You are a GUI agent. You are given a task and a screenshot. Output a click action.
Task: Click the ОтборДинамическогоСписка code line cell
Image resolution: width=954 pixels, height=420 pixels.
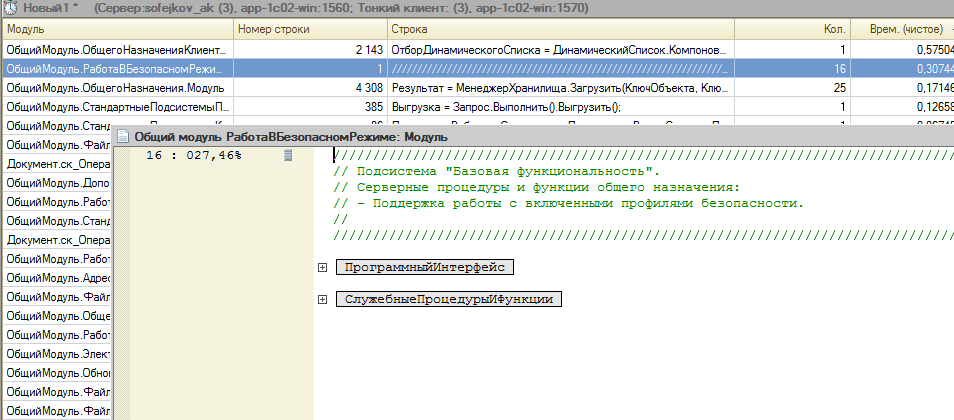click(561, 49)
